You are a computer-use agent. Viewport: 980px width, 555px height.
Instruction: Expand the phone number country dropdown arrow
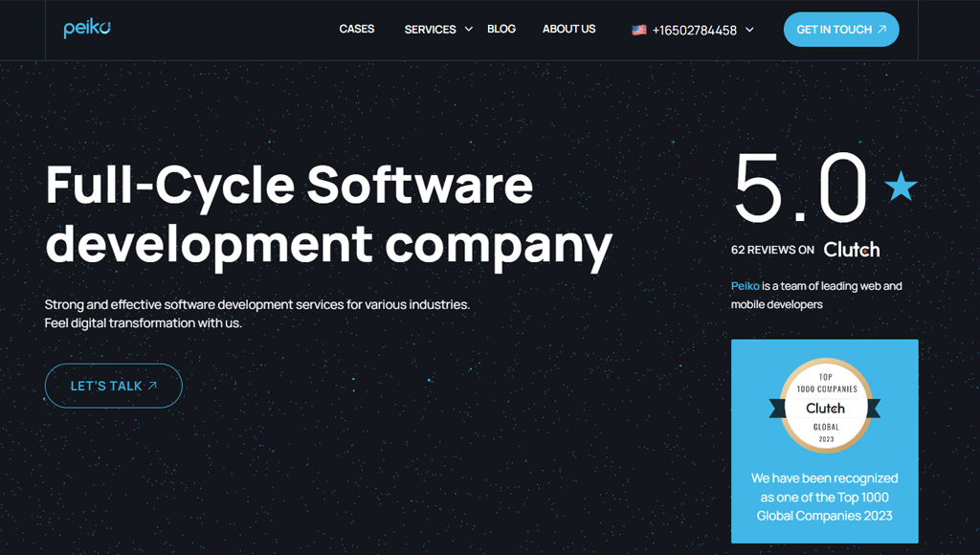(749, 30)
